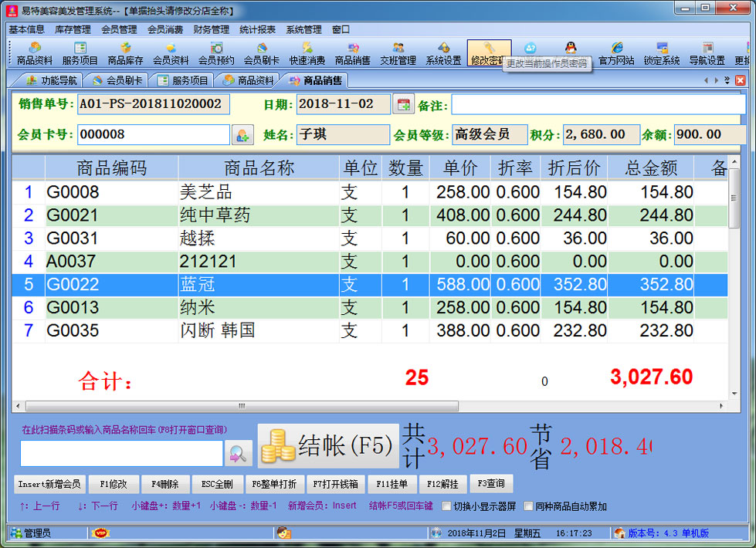This screenshot has width=756, height=548.
Task: Open 系统设置 from the toolbar
Action: click(443, 53)
